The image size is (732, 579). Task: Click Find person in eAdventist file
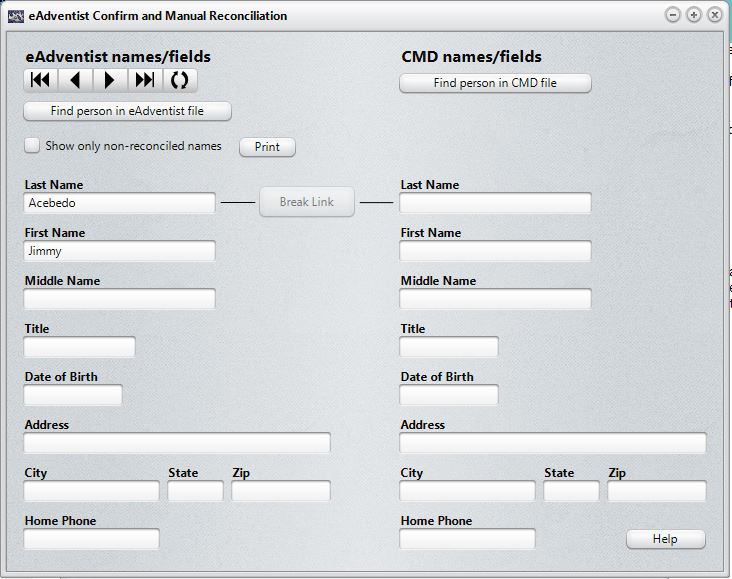coord(127,111)
